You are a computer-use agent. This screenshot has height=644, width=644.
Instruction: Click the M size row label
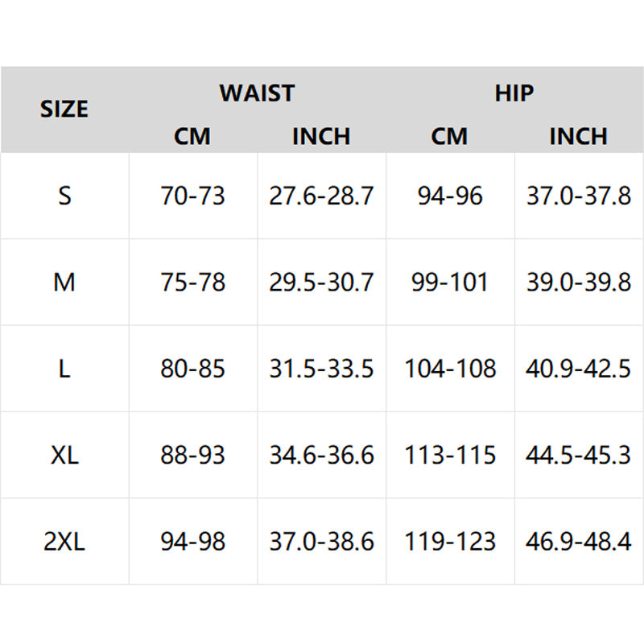(x=64, y=283)
